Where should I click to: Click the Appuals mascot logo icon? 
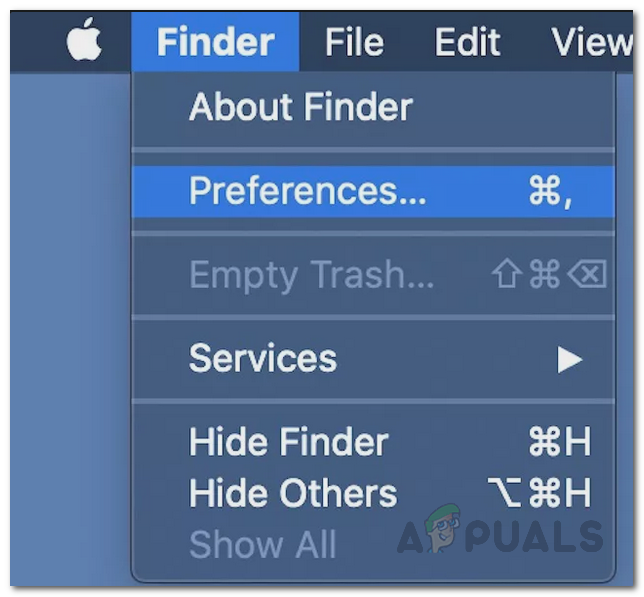(441, 531)
